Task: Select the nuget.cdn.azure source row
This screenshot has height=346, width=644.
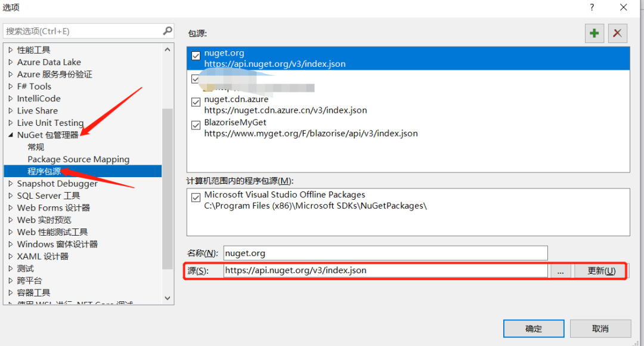Action: coord(408,105)
